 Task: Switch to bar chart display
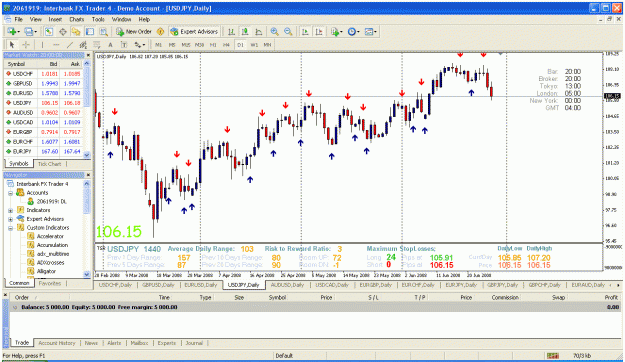coord(231,31)
